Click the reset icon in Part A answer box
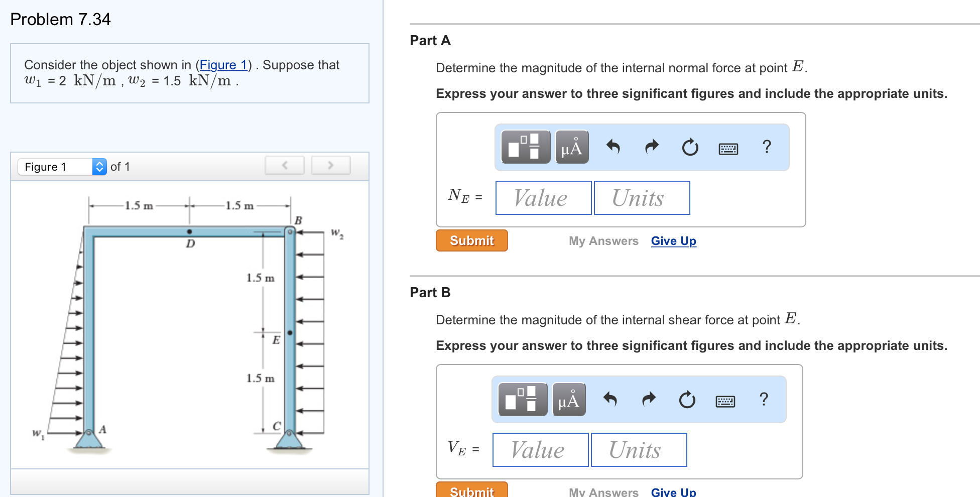 [x=690, y=147]
